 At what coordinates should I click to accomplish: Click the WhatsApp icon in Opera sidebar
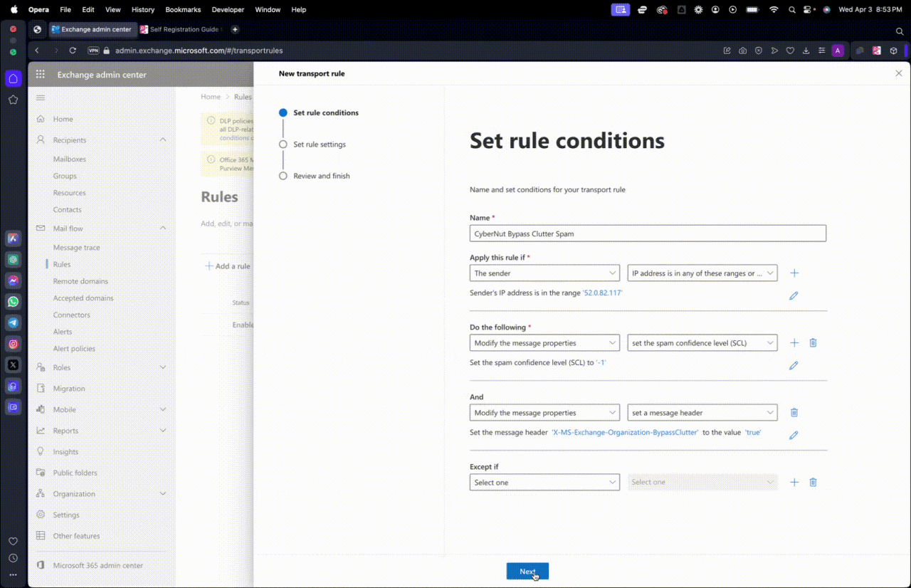point(13,302)
